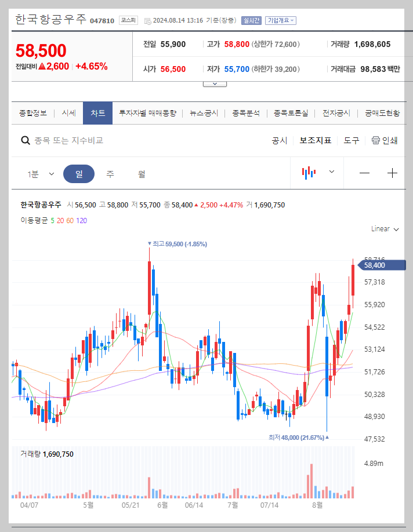Click the search magnifier icon
This screenshot has width=413, height=532.
(26, 140)
